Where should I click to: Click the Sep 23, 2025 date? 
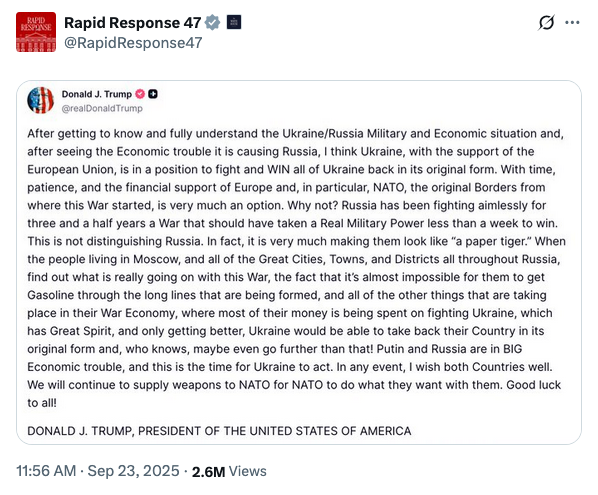[133, 471]
